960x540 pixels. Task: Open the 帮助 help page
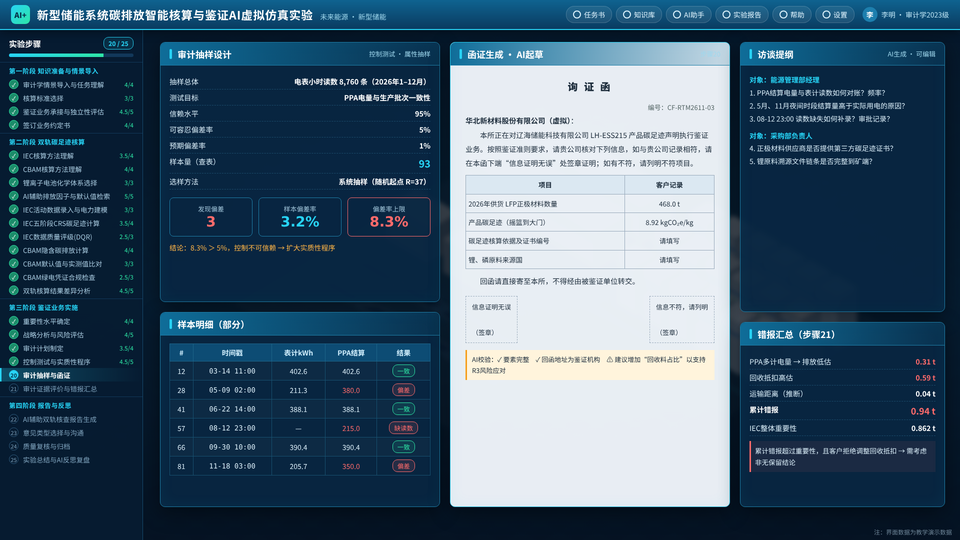[x=791, y=15]
